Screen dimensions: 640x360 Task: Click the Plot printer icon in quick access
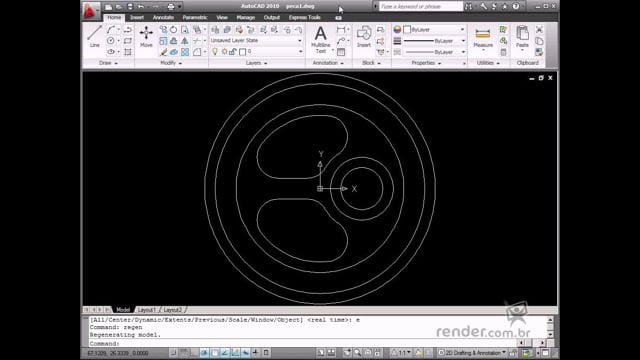click(171, 7)
